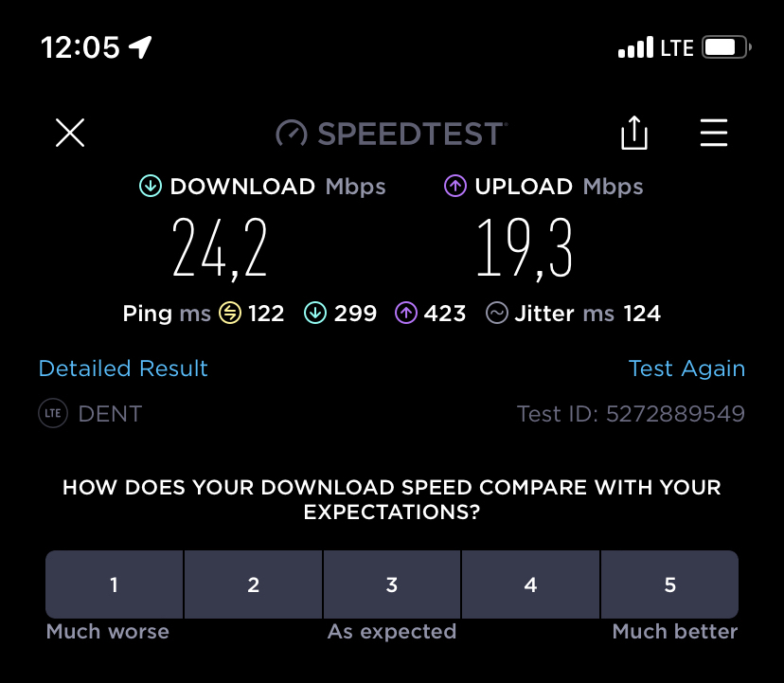This screenshot has height=683, width=784.
Task: Tap the purple upload arrow icon
Action: (455, 186)
